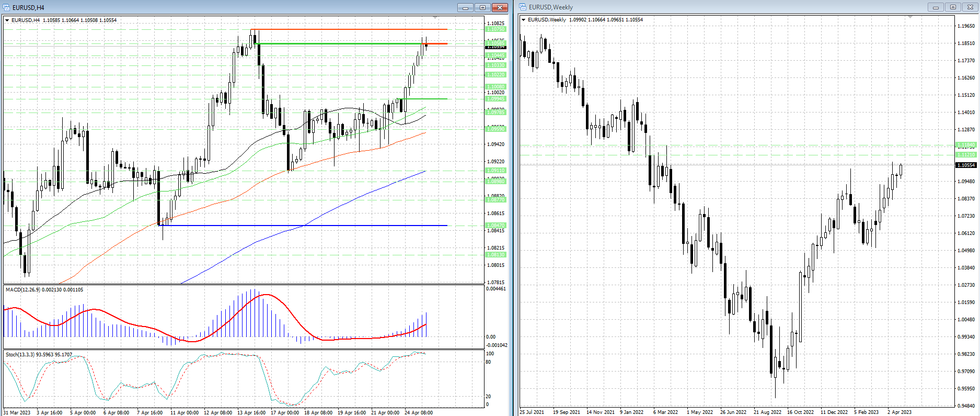Select the MACD(12,26,9) indicator label
The width and height of the screenshot is (980, 416).
coord(44,290)
